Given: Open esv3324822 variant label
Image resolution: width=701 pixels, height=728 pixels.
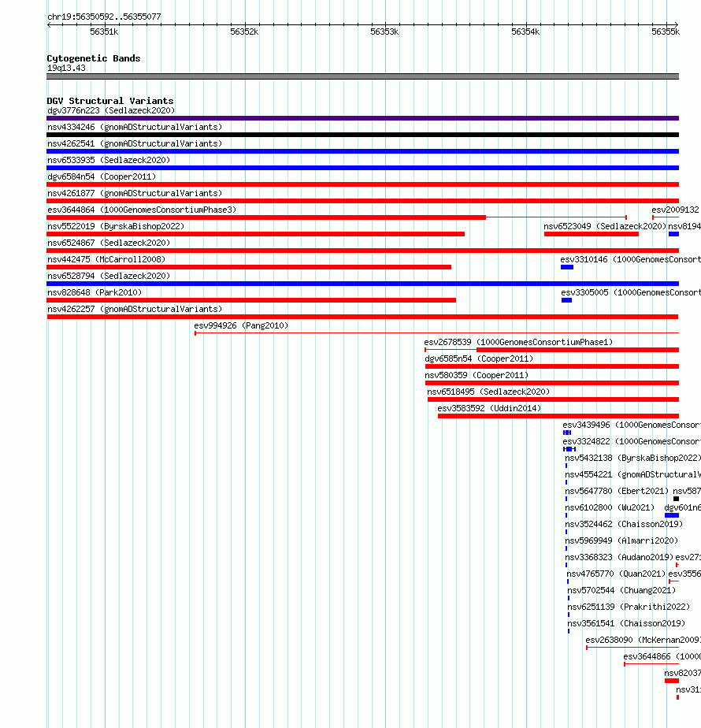Looking at the screenshot, I should [632, 441].
